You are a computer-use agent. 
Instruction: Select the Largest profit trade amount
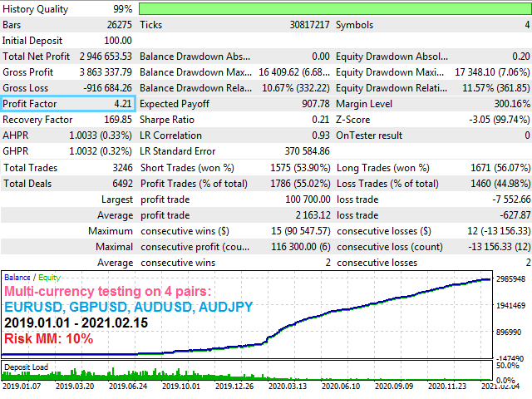308,199
